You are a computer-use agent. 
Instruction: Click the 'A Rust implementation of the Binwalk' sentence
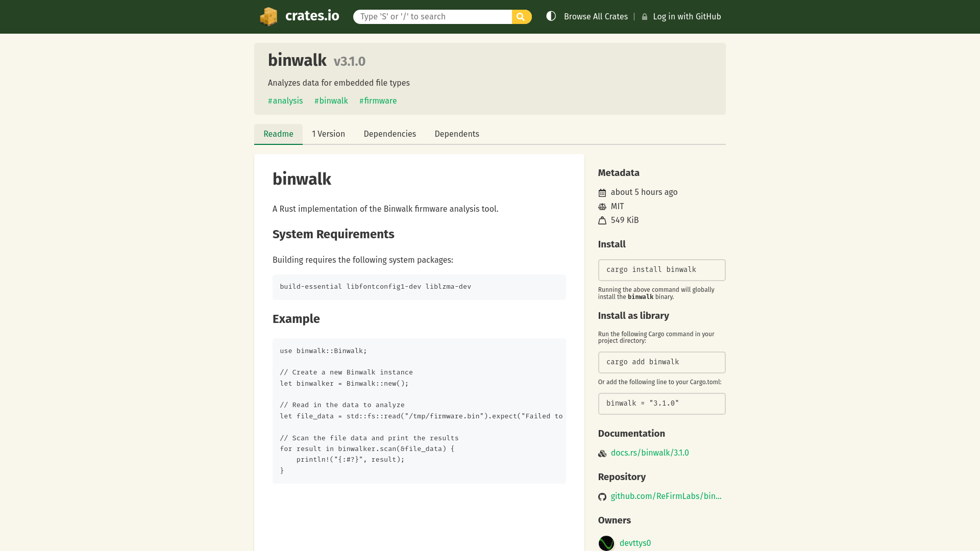(x=385, y=209)
